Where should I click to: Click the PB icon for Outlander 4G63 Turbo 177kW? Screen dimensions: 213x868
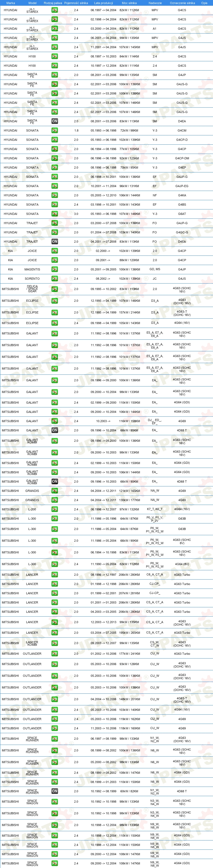coord(54,654)
